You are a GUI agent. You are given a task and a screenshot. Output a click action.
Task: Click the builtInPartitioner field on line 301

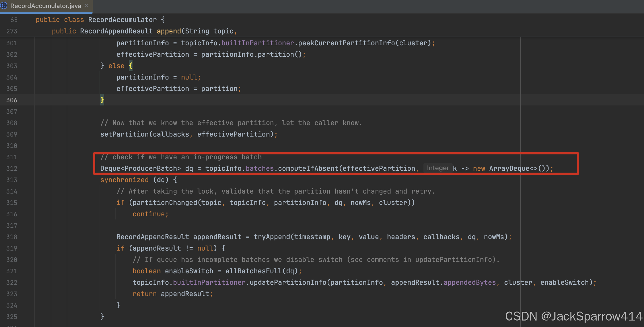click(x=258, y=43)
